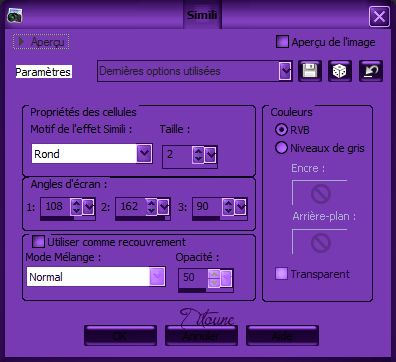Select the RVB radio button
The height and width of the screenshot is (362, 396).
pos(281,129)
